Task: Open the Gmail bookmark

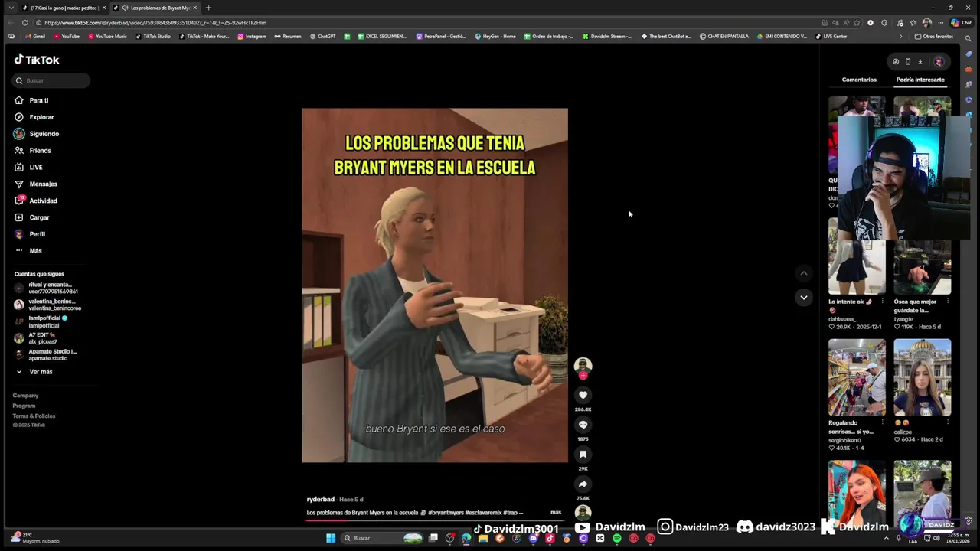Action: coord(35,37)
